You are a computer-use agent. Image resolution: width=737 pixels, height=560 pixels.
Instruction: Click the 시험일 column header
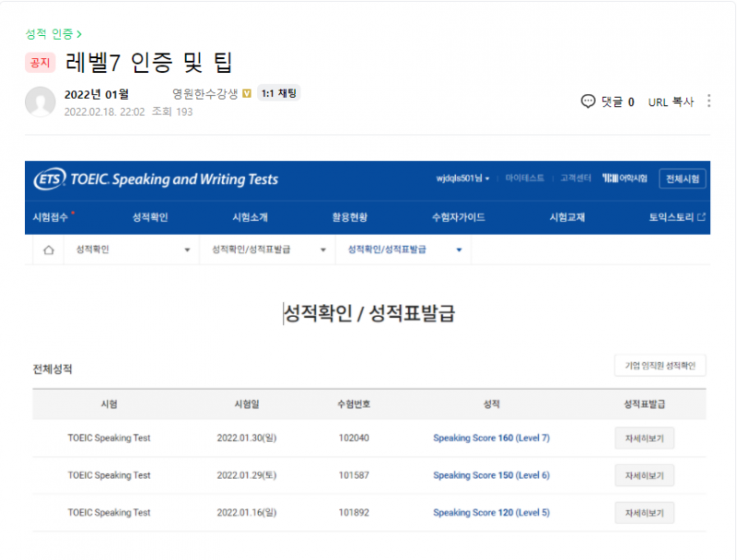tap(247, 404)
